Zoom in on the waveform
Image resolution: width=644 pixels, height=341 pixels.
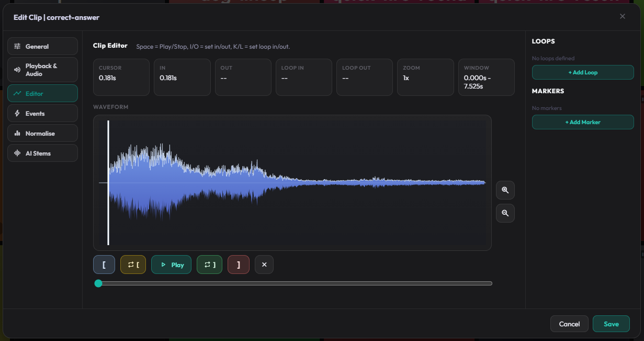[505, 190]
